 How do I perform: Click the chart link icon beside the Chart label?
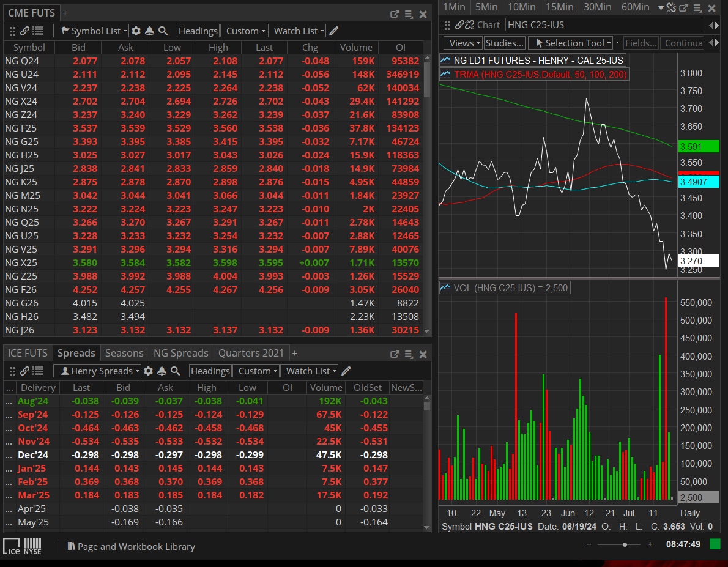coord(459,24)
